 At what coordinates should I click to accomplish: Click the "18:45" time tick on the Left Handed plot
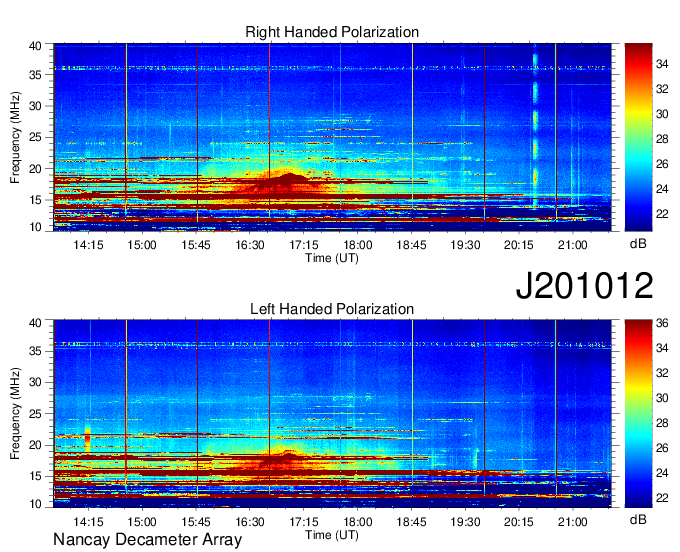click(411, 522)
